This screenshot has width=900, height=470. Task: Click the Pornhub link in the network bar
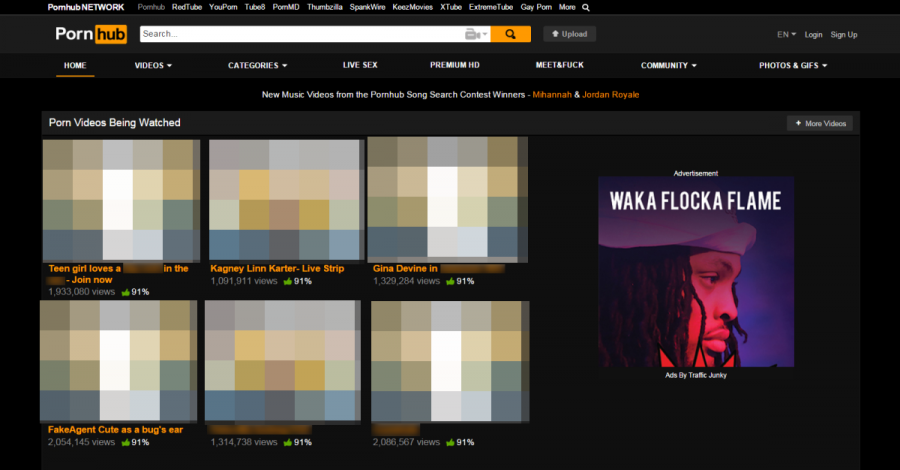point(151,7)
